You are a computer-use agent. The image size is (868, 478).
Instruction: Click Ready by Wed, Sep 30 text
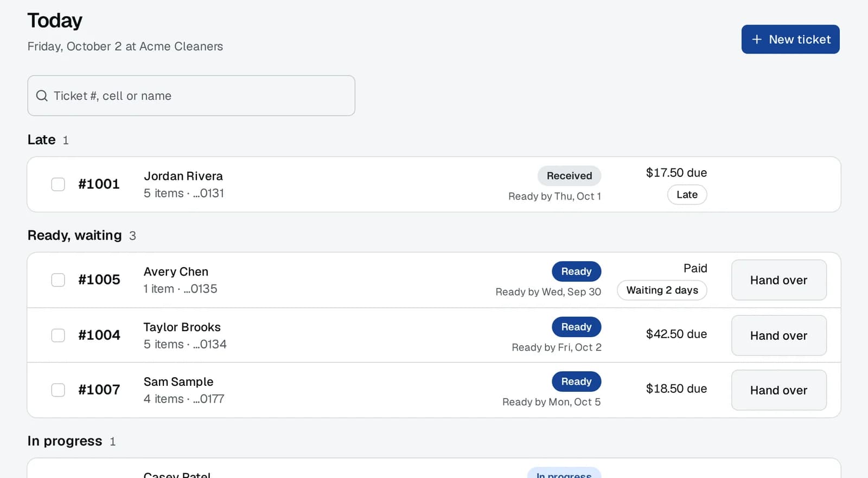(548, 292)
